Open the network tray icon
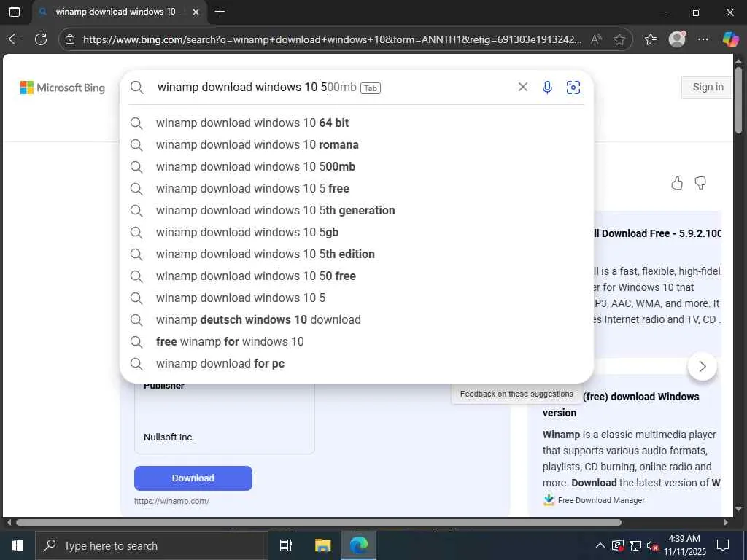Screen dimensions: 747x560 [635, 545]
